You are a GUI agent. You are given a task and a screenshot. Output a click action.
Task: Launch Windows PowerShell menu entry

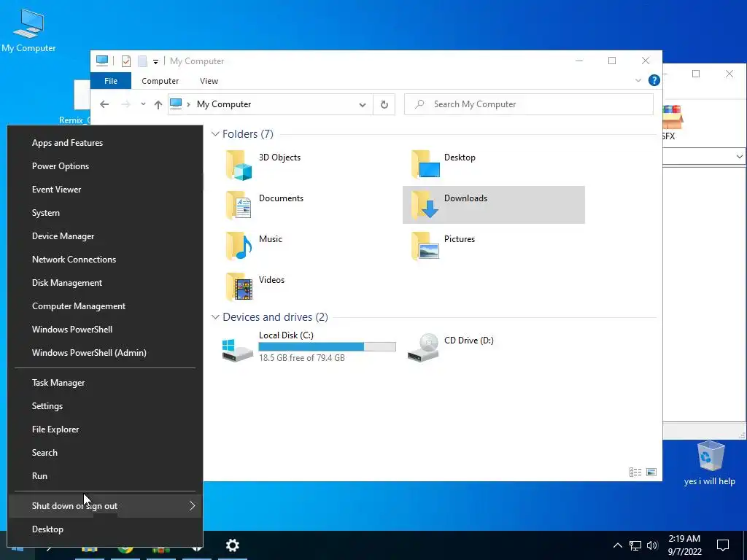click(x=105, y=330)
